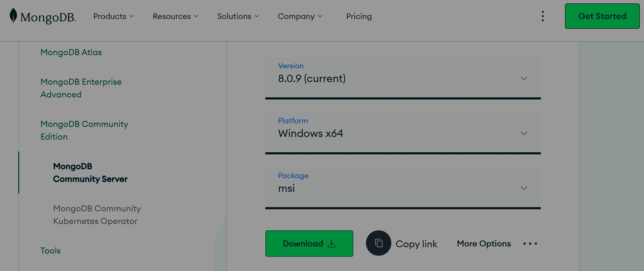
Task: Open the Company menu
Action: coord(300,16)
